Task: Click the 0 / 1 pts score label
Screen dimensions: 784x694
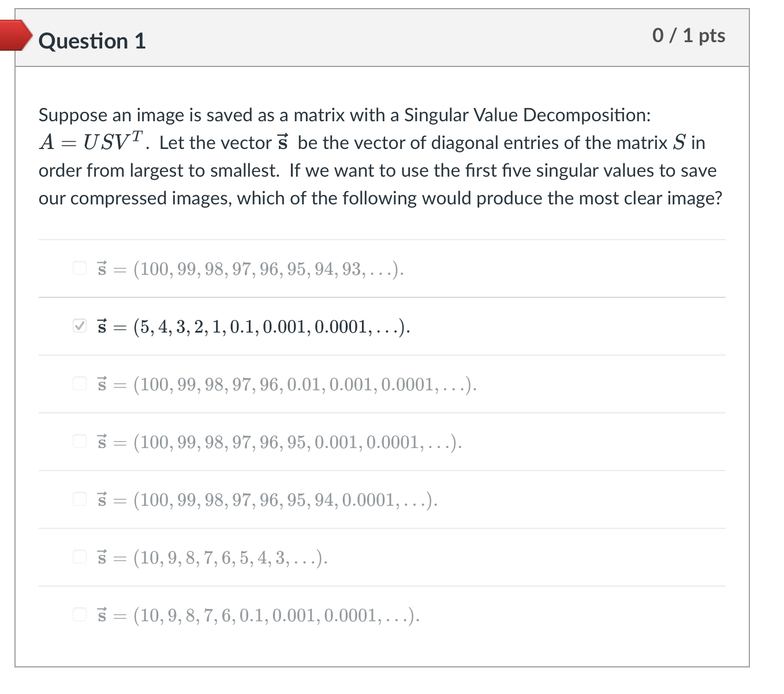Action: point(689,35)
